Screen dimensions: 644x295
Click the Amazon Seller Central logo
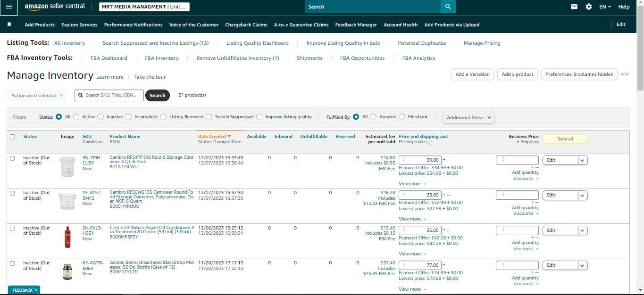point(55,7)
